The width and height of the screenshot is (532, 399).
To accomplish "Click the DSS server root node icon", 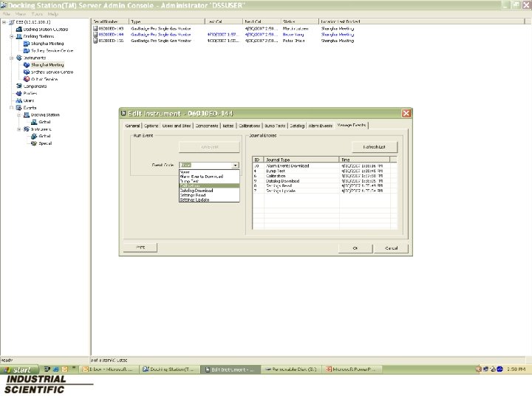I will point(12,22).
